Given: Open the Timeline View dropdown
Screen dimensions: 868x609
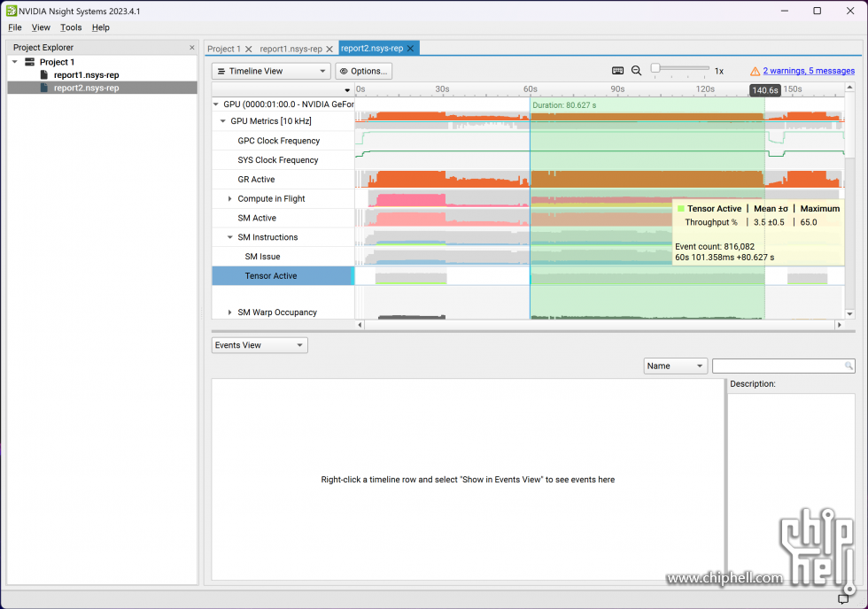Looking at the screenshot, I should pyautogui.click(x=271, y=71).
